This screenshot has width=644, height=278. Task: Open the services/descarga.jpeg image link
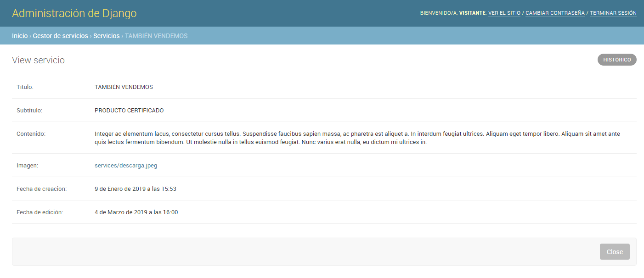[x=126, y=165]
